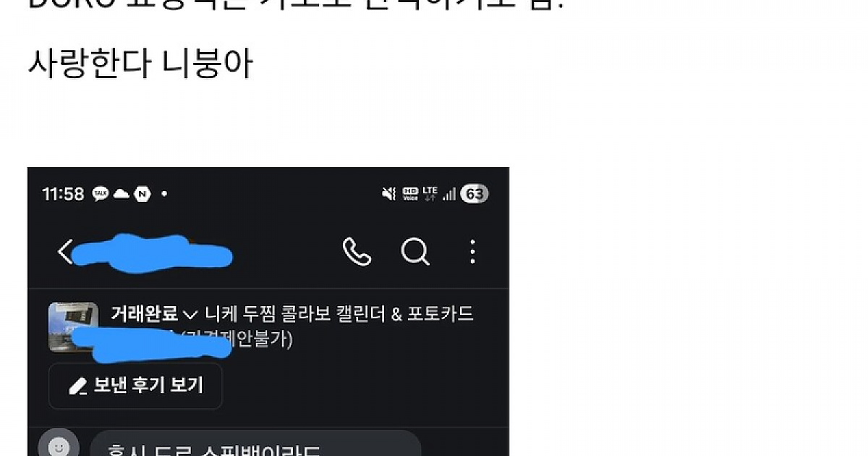Screen dimensions: 868x456
Task: Open the product listing thumbnail image
Action: pos(73,327)
